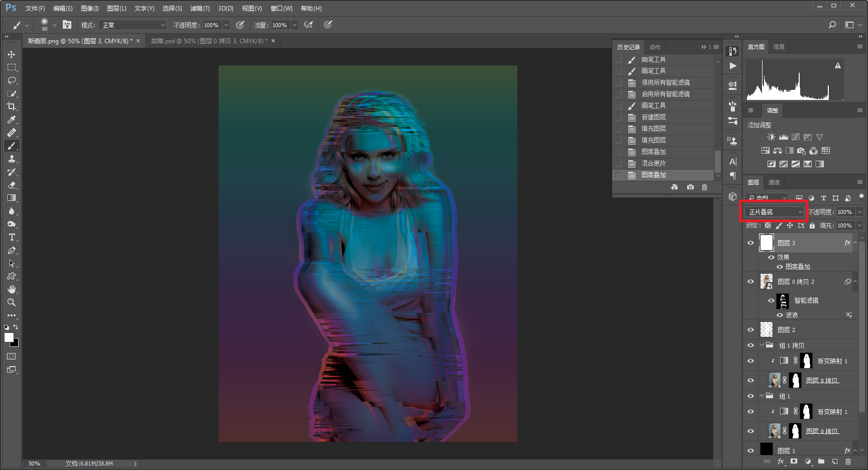Select the Clone Stamp tool
Viewport: 868px width, 470px height.
click(x=11, y=159)
